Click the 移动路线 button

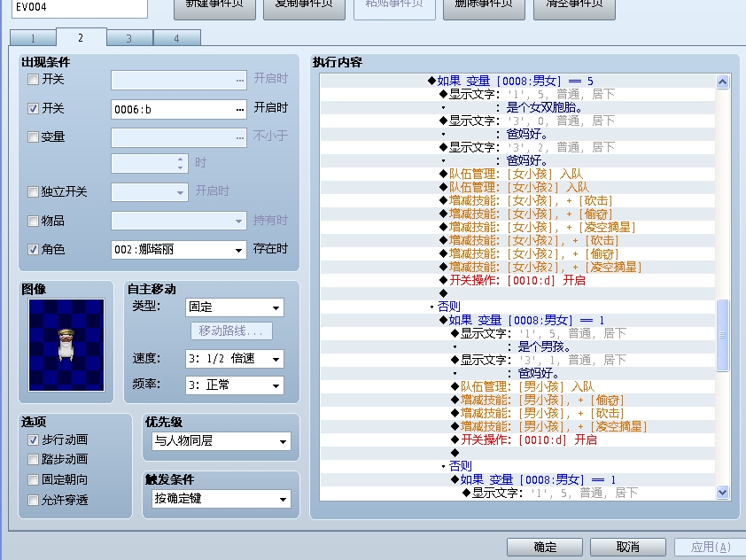tap(231, 331)
